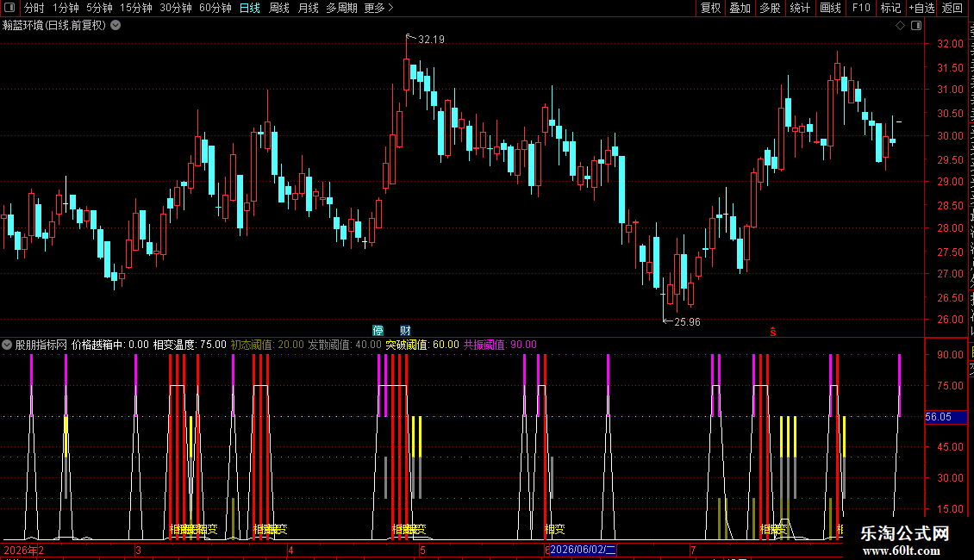Click the 25.96 low price label
This screenshot has width=974, height=560.
pos(687,321)
